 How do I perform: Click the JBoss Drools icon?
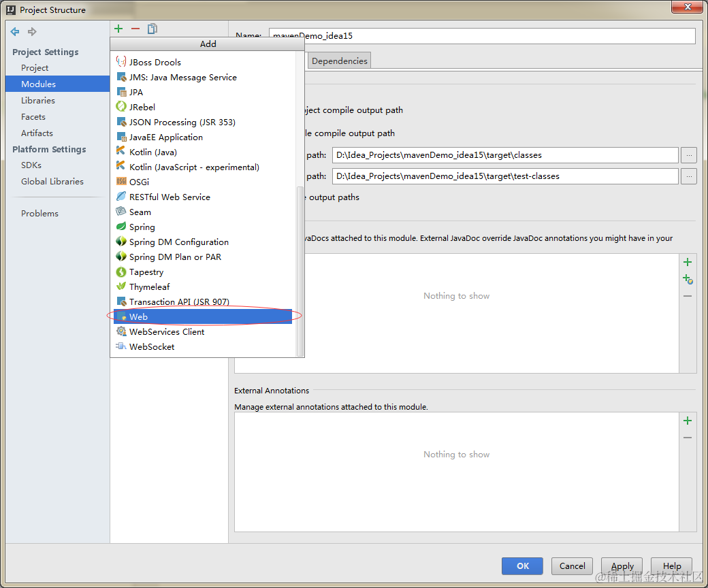point(121,62)
